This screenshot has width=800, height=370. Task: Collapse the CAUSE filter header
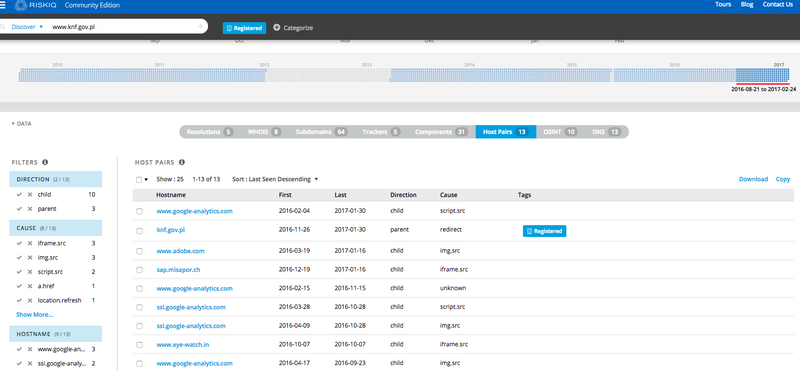coord(55,228)
